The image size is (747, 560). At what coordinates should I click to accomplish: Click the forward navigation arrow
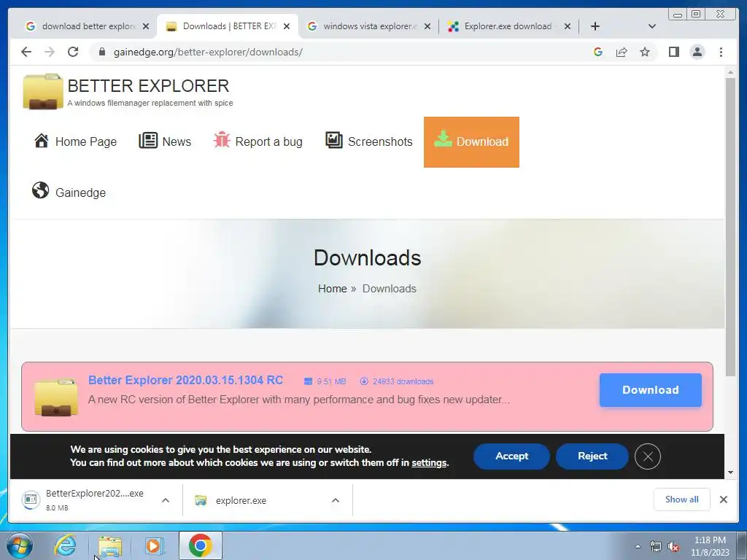pos(50,52)
